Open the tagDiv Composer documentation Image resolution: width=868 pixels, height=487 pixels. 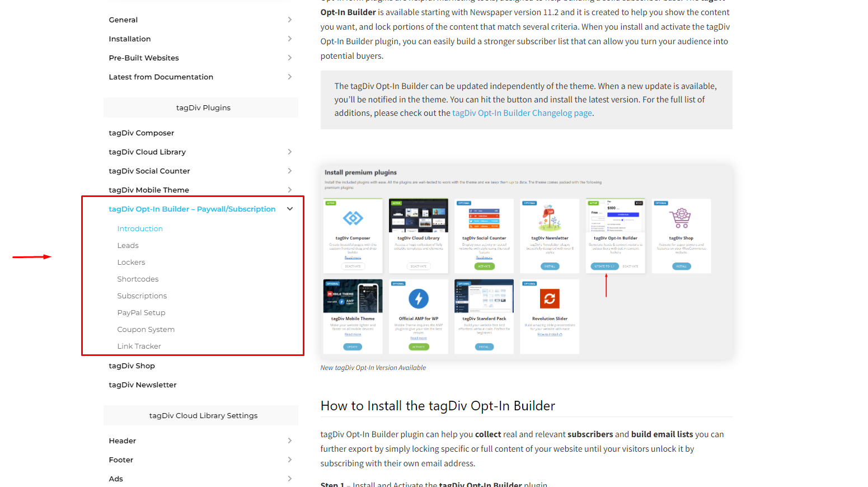point(142,133)
